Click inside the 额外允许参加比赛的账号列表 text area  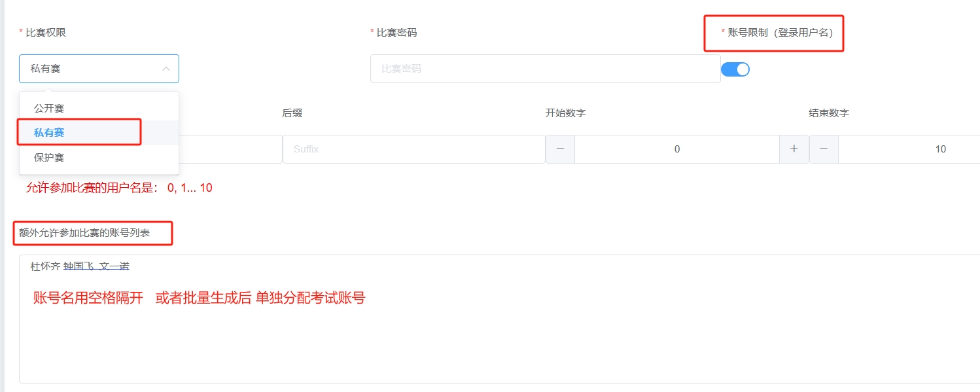coord(499,319)
